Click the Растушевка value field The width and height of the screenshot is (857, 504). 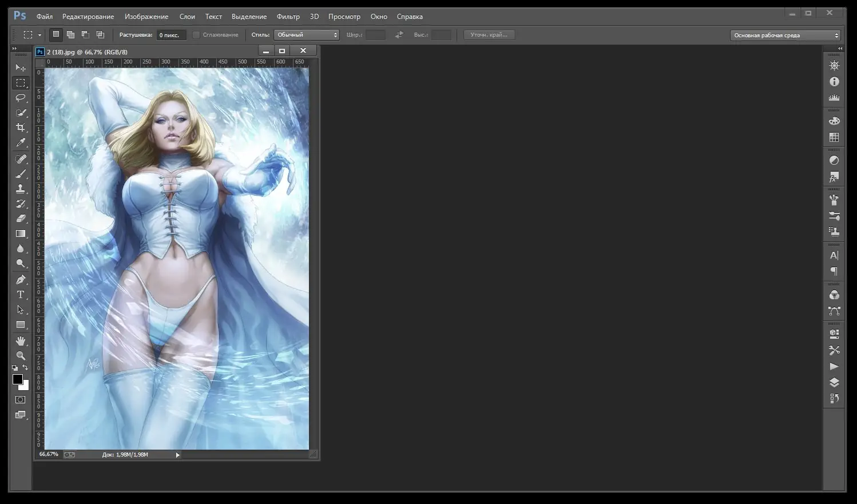[170, 34]
